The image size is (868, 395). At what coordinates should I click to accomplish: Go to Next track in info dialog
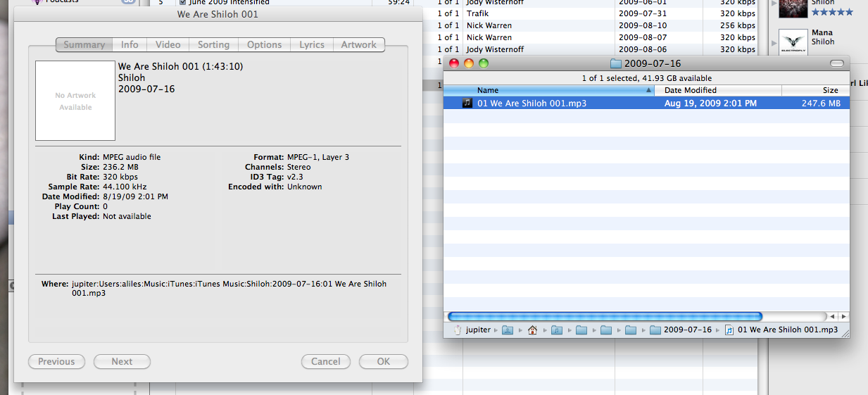pyautogui.click(x=122, y=361)
